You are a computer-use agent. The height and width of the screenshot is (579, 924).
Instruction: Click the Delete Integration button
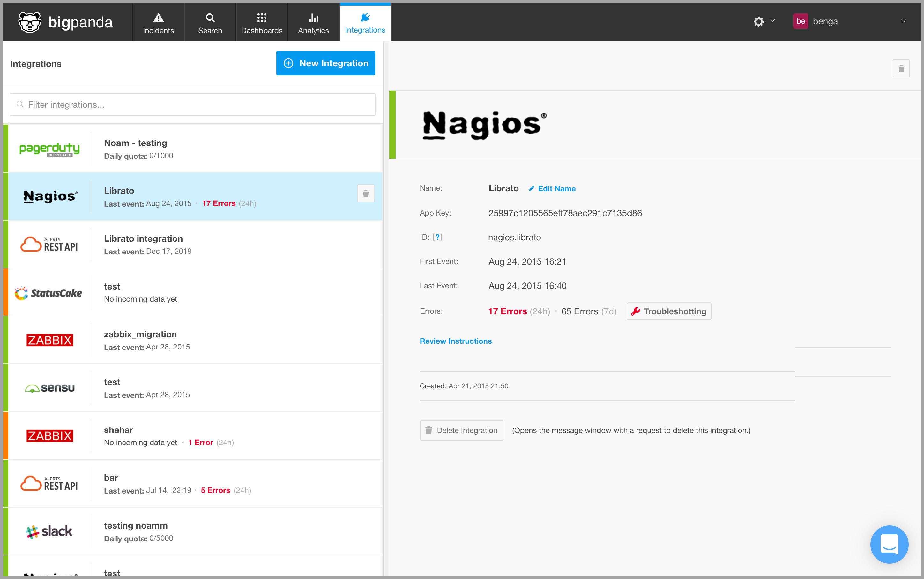(x=461, y=430)
